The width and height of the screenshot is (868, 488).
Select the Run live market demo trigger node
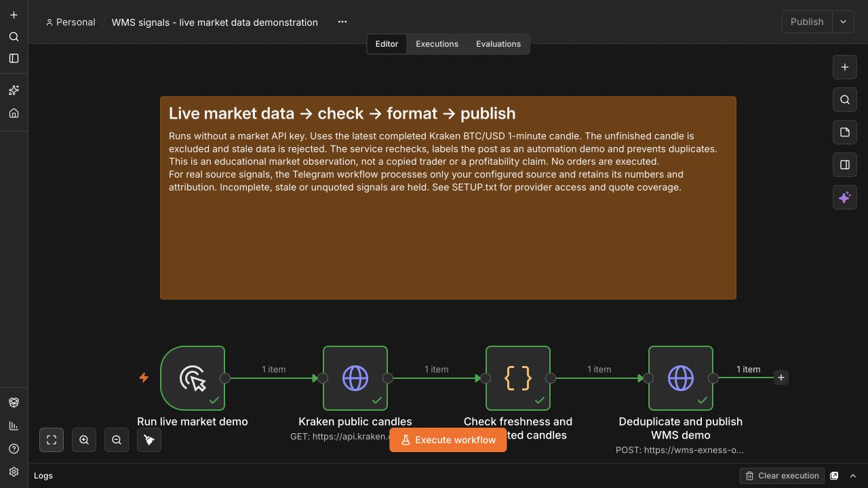[193, 378]
